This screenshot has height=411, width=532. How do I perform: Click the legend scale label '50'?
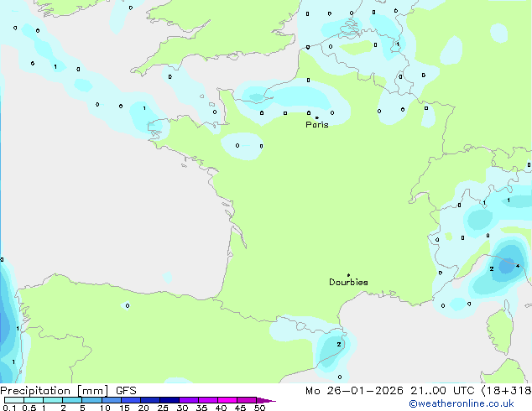pyautogui.click(x=259, y=408)
